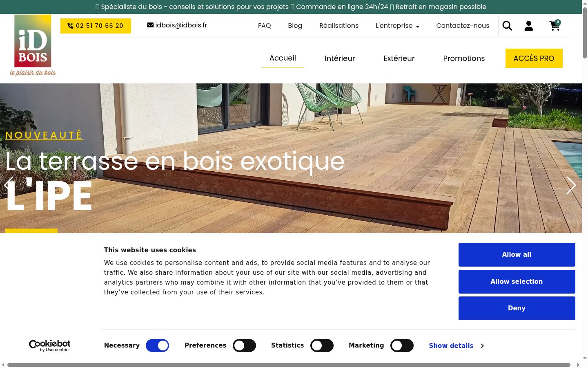Image resolution: width=588 pixels, height=368 pixels.
Task: Open the Extérieur menu
Action: coord(399,58)
